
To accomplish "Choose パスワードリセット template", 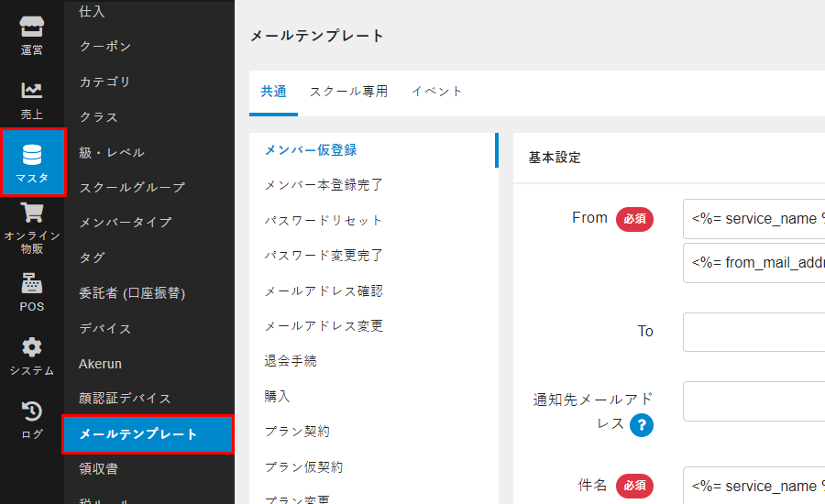I will point(324,221).
